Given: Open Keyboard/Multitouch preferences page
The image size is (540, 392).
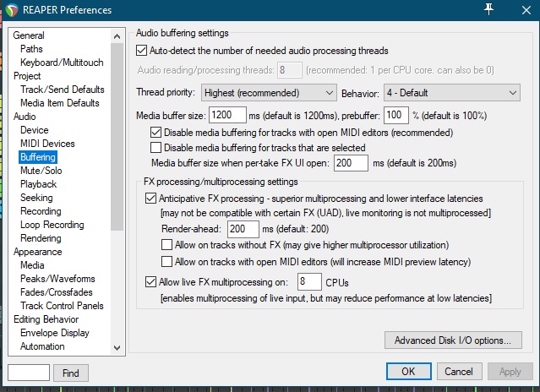Looking at the screenshot, I should tap(62, 63).
